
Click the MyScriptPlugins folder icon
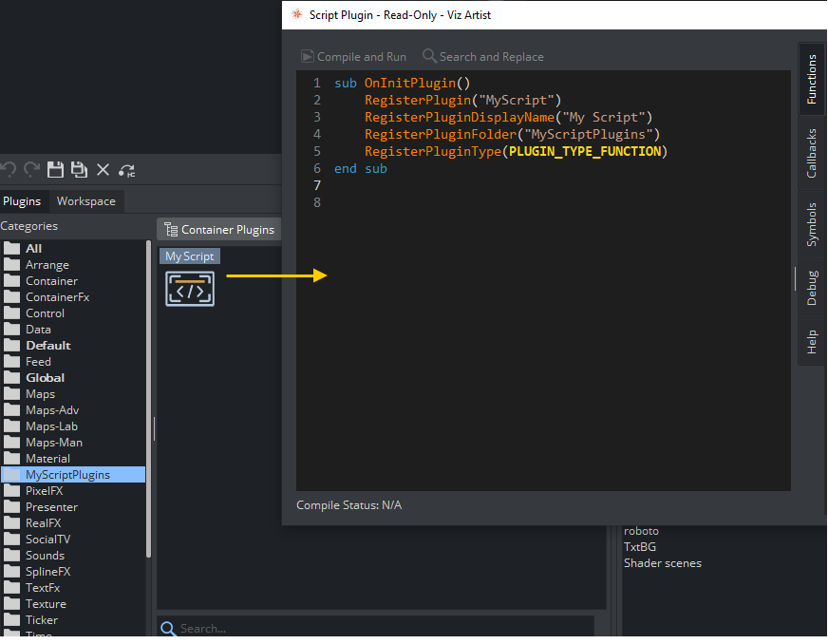[11, 475]
